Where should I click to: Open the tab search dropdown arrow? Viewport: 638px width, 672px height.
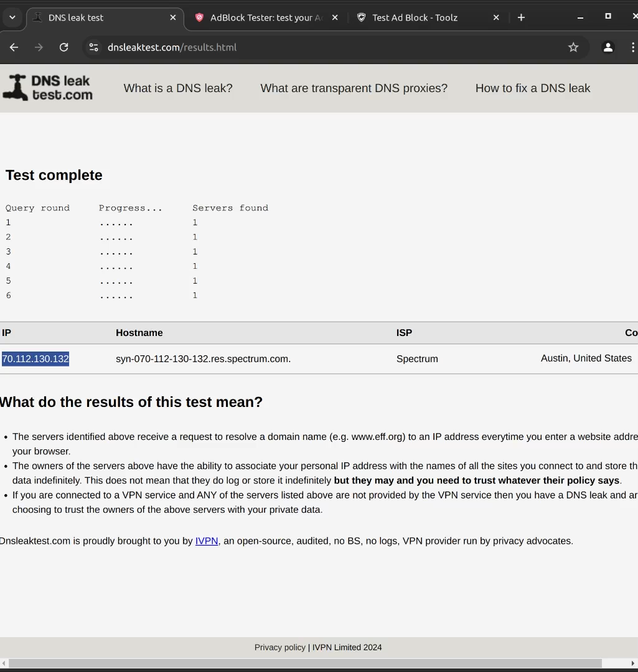pyautogui.click(x=12, y=17)
